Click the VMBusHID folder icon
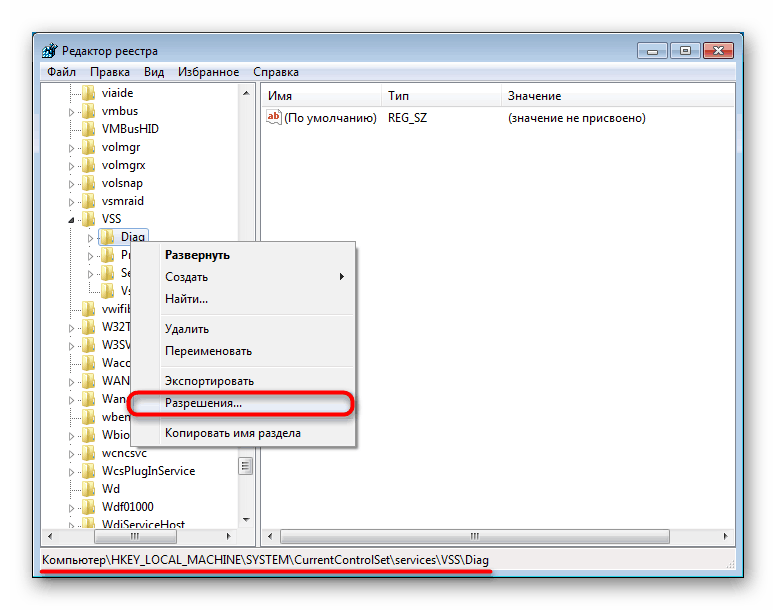 pyautogui.click(x=89, y=129)
